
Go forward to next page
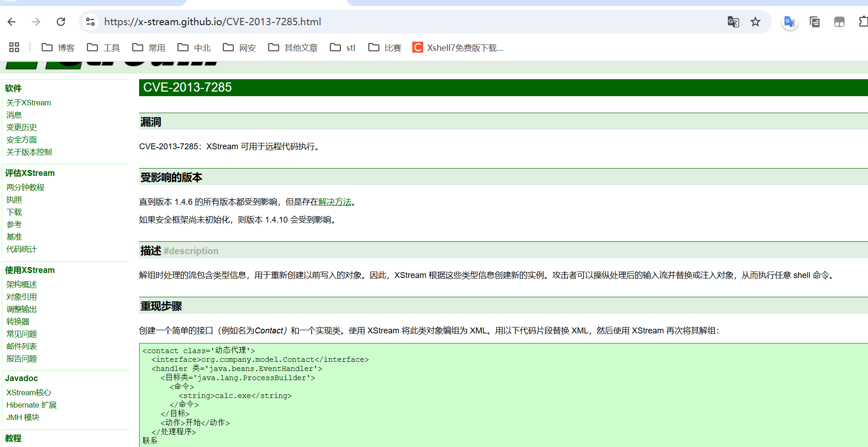pyautogui.click(x=36, y=22)
